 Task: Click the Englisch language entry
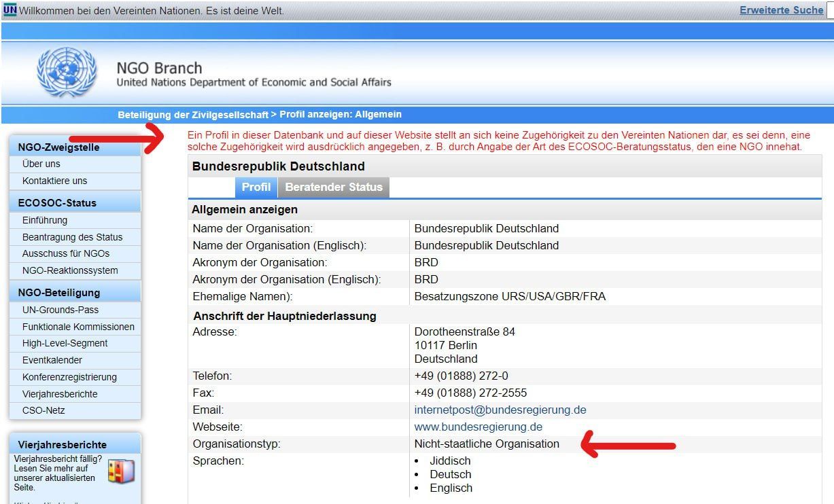click(x=451, y=488)
